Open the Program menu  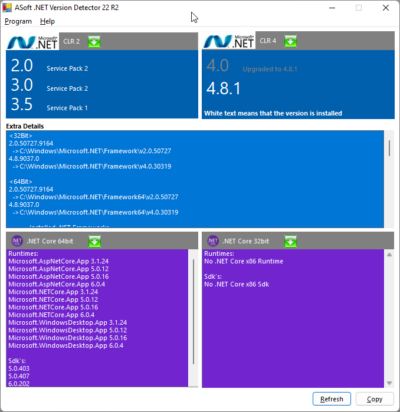[18, 21]
